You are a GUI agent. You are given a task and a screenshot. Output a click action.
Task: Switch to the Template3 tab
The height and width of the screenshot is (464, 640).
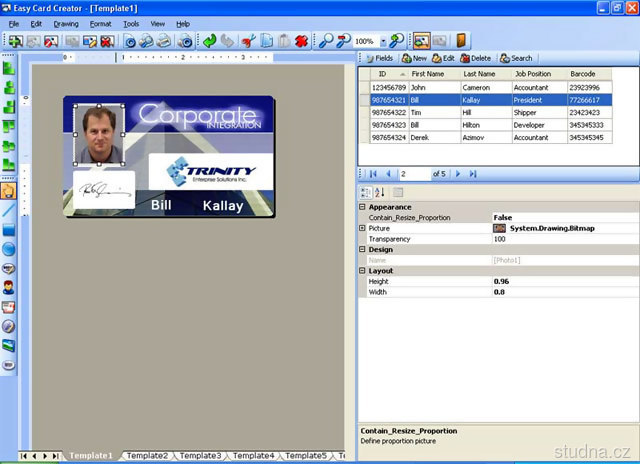pyautogui.click(x=200, y=456)
